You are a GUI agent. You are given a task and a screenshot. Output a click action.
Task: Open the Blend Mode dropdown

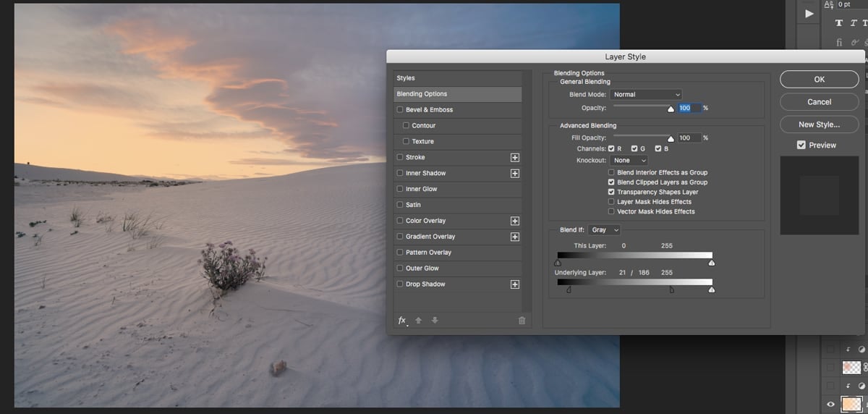coord(645,94)
